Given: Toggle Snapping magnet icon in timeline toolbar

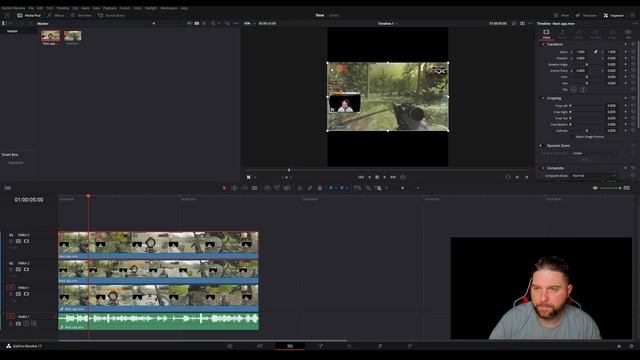Looking at the screenshot, I should [300, 188].
